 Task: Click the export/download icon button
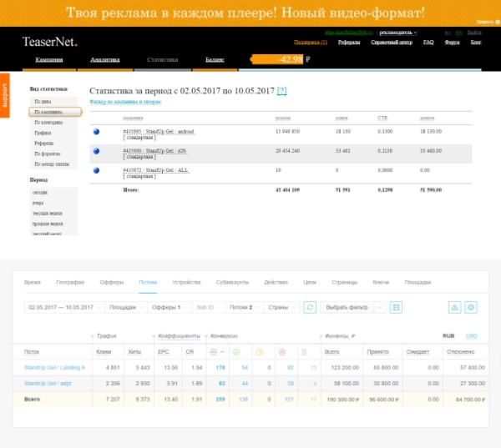(x=455, y=307)
